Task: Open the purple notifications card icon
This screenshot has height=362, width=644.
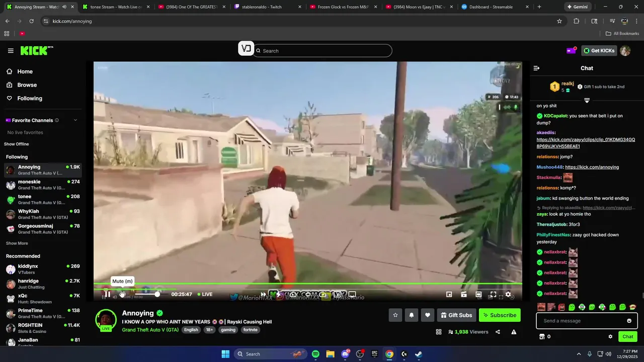Action: [571, 50]
